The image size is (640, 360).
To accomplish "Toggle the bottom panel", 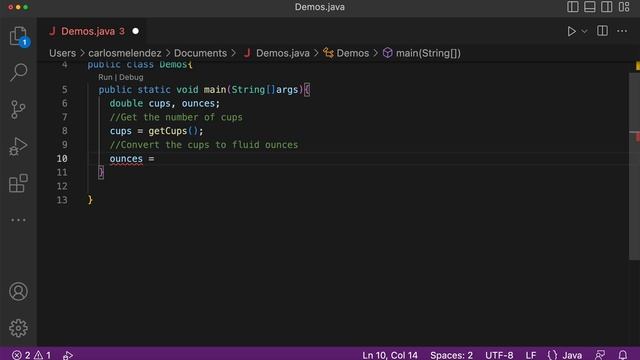I will [x=590, y=7].
